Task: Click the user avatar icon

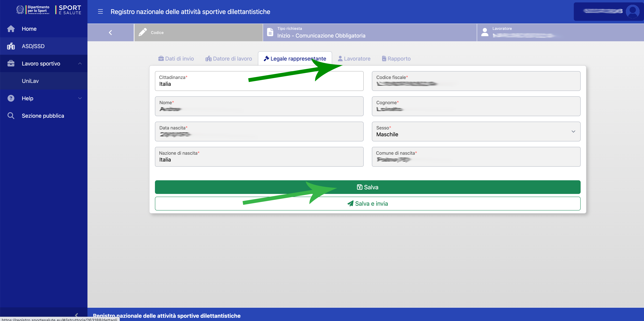Action: [633, 11]
